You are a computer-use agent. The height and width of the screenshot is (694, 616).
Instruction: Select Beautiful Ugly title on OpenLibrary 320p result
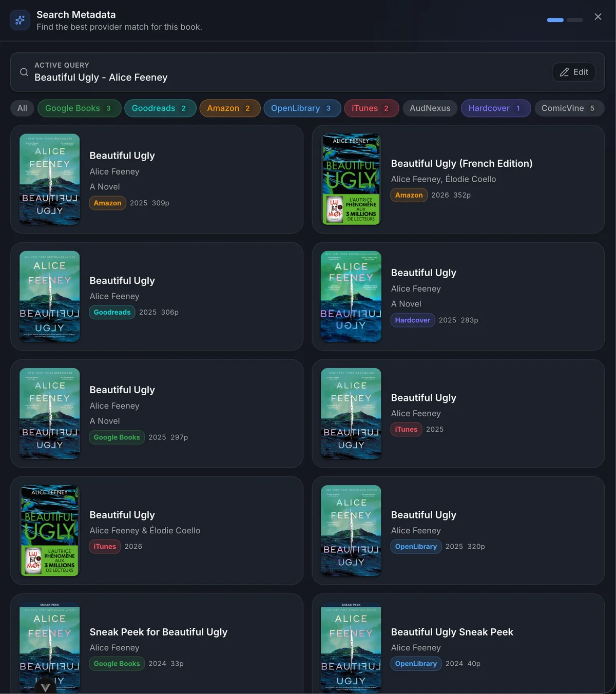click(423, 515)
